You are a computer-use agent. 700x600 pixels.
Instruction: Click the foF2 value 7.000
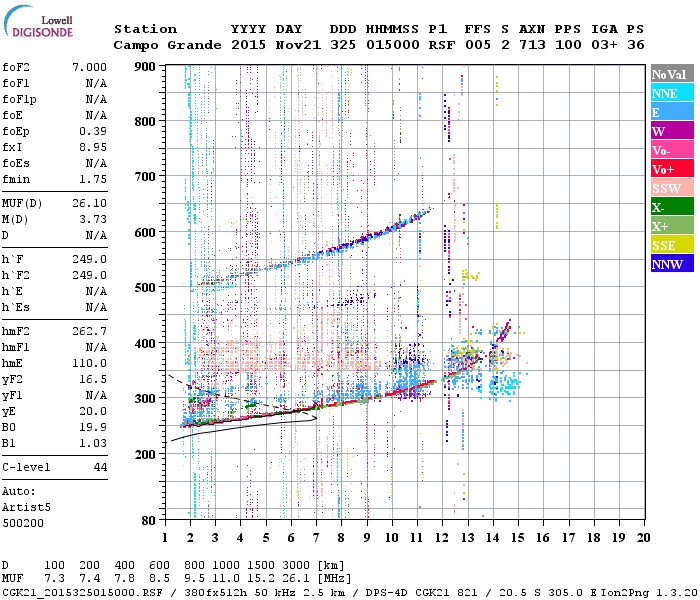[89, 67]
